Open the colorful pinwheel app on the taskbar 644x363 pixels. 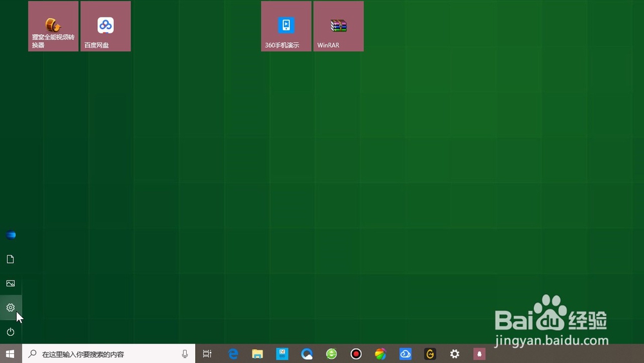tap(381, 353)
